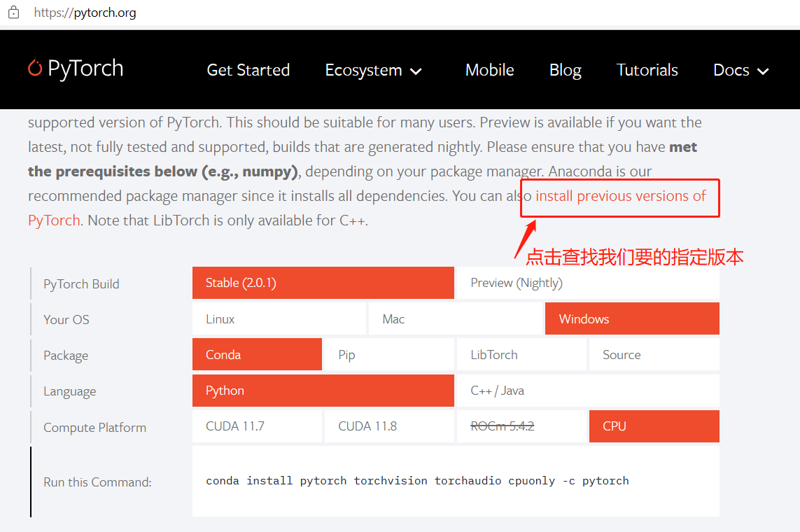Click the site security lock icon
Screen dimensions: 800x532
13,12
